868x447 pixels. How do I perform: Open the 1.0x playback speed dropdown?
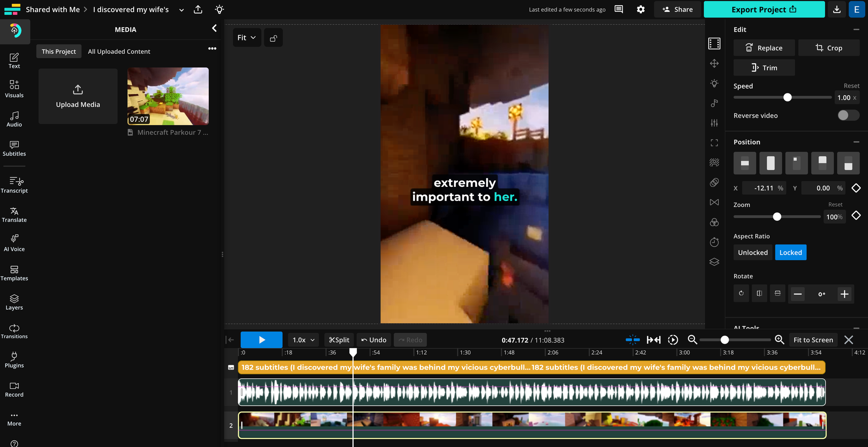pyautogui.click(x=303, y=340)
